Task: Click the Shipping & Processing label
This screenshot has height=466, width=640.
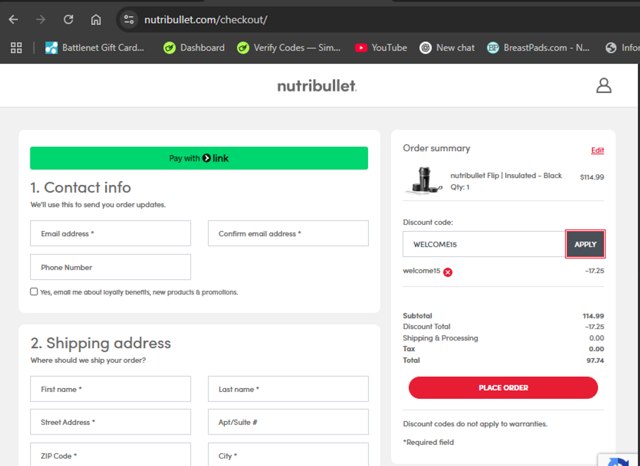Action: [x=440, y=338]
